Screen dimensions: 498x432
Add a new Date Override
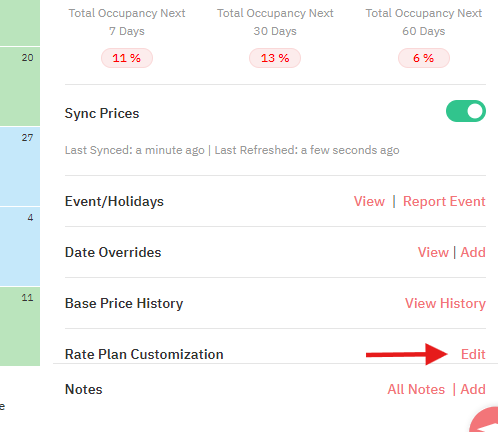pos(473,252)
